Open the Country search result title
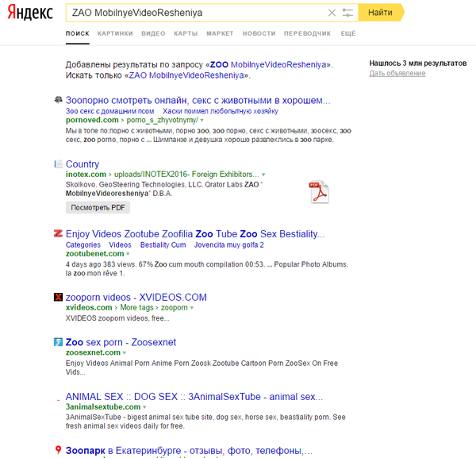 click(x=83, y=164)
